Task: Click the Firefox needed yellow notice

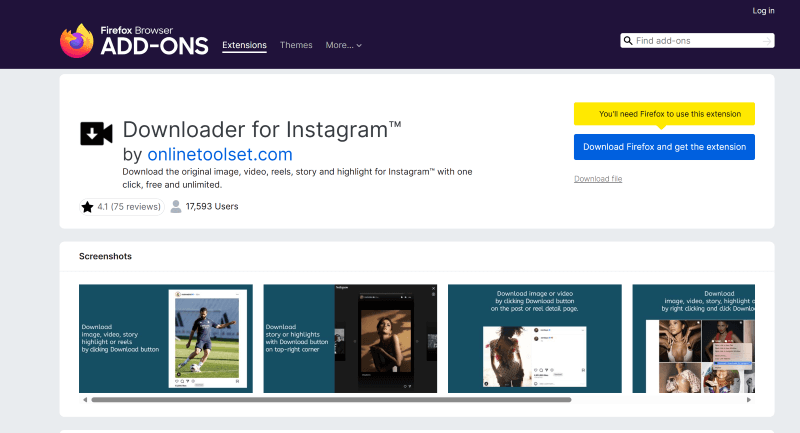Action: (664, 114)
